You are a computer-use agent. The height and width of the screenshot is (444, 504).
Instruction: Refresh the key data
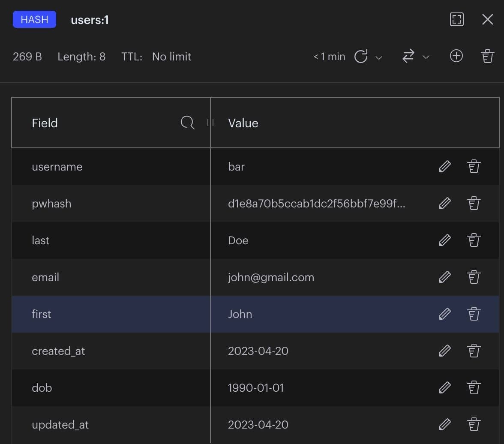361,56
